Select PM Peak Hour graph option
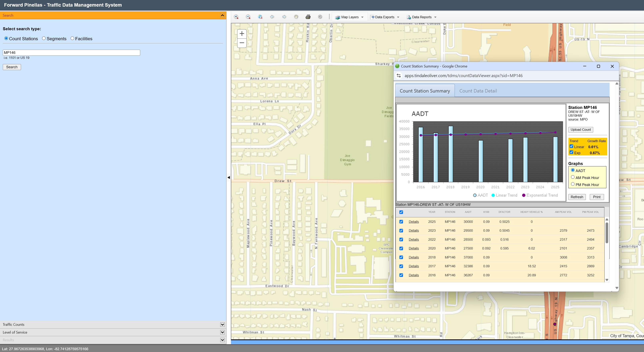Image resolution: width=644 pixels, height=352 pixels. (x=572, y=184)
